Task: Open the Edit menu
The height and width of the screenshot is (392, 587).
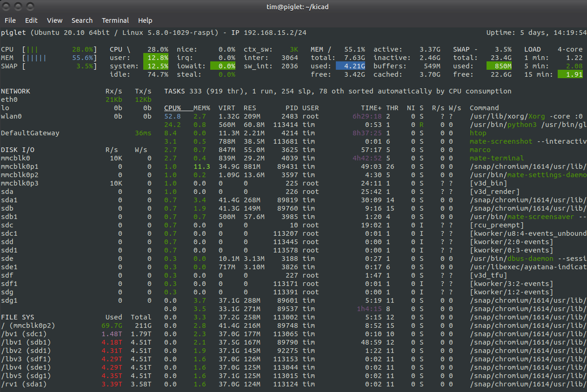Action: tap(31, 20)
